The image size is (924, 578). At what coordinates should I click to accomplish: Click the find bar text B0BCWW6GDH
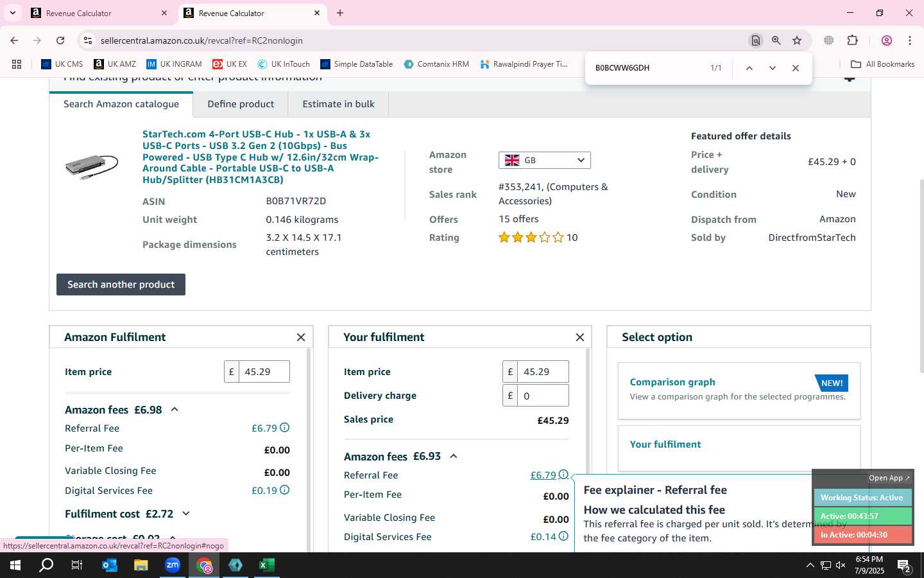[622, 68]
